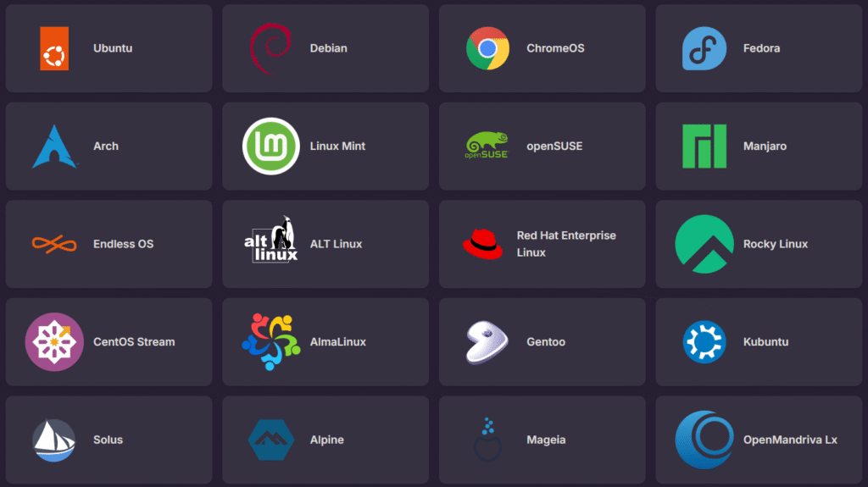Click the Alpine hexagon logo

270,440
